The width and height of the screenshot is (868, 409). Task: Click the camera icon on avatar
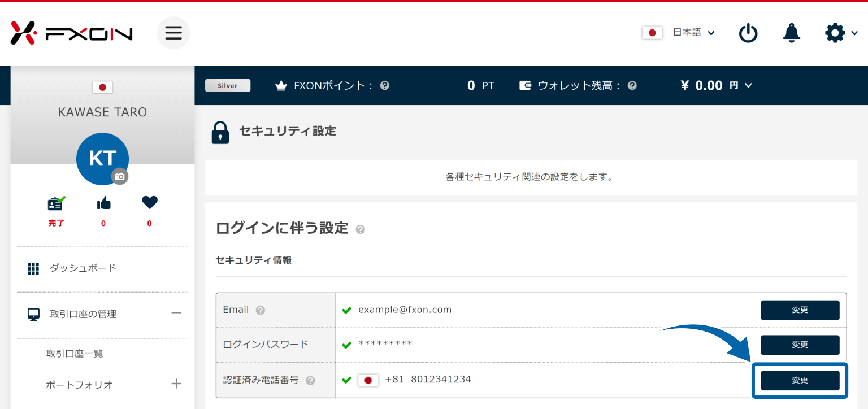tap(120, 177)
